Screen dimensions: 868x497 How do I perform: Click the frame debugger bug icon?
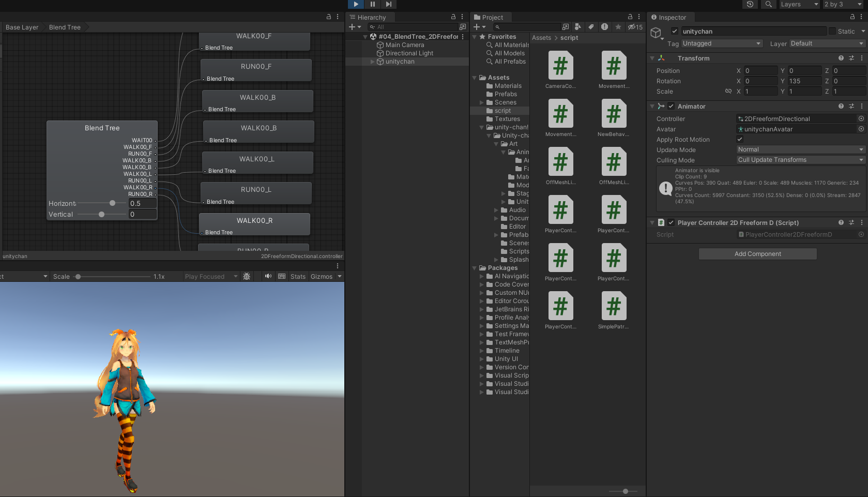pos(247,277)
